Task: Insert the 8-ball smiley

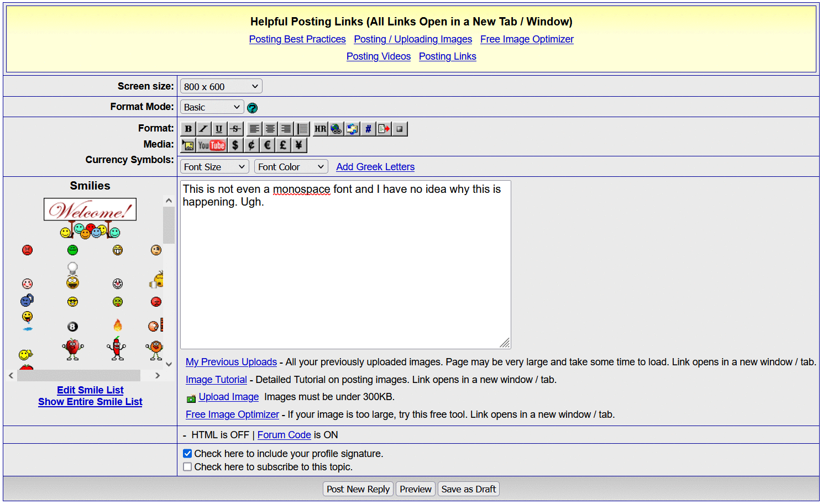Action: [x=72, y=327]
